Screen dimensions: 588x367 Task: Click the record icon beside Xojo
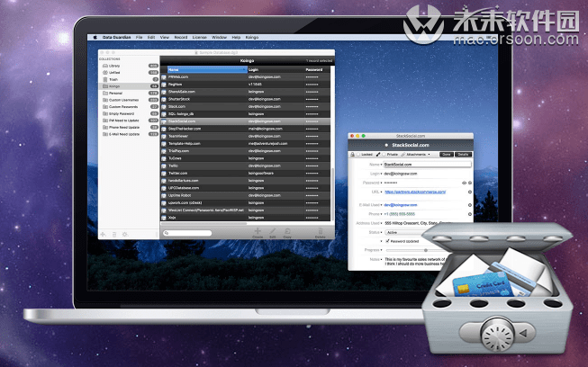(x=164, y=218)
